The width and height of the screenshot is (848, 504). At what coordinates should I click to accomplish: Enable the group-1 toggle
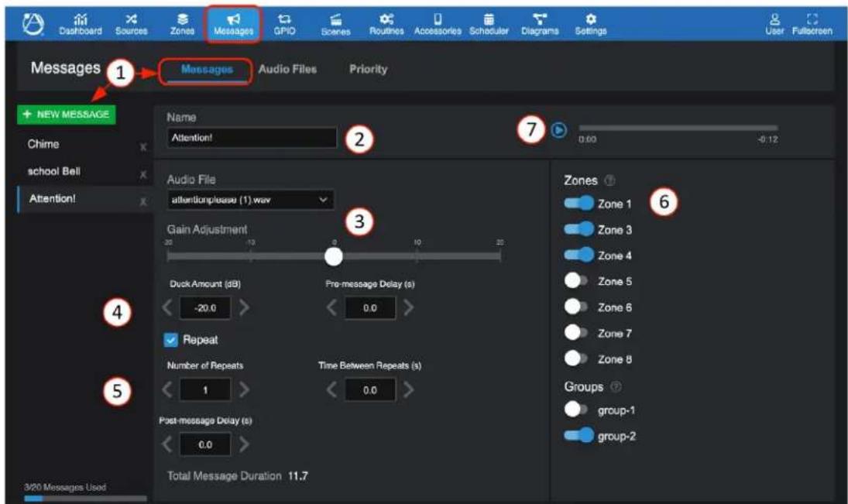click(576, 410)
